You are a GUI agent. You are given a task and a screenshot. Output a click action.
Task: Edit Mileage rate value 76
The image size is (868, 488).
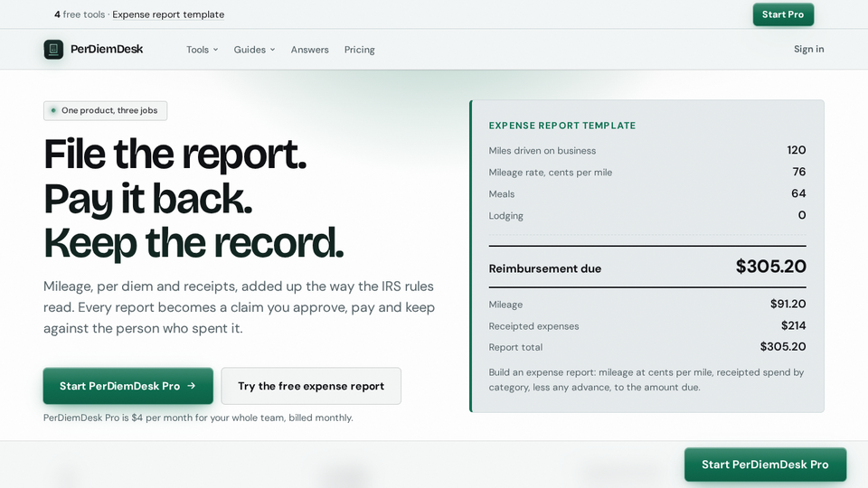[798, 172]
